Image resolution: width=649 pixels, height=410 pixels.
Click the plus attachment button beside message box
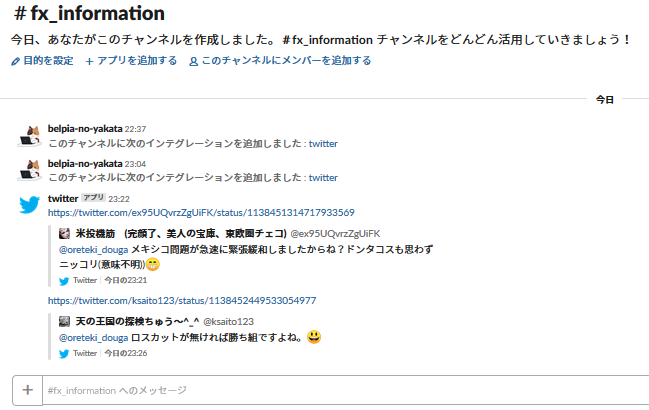tap(27, 390)
